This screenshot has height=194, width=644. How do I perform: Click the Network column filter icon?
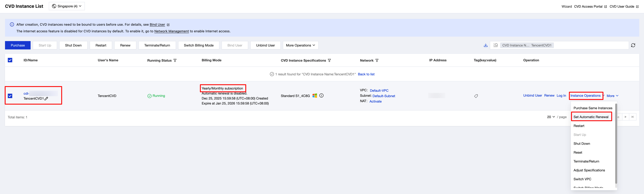[377, 60]
